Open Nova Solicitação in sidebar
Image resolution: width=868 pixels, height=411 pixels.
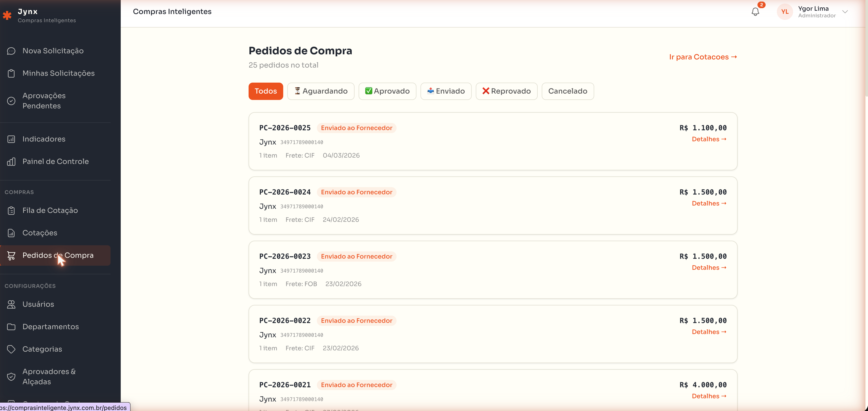(x=53, y=51)
